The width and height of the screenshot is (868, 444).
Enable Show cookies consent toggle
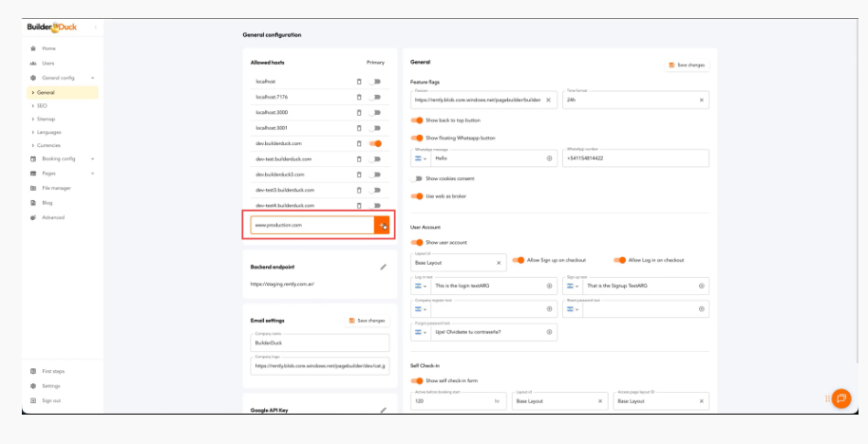(417, 178)
